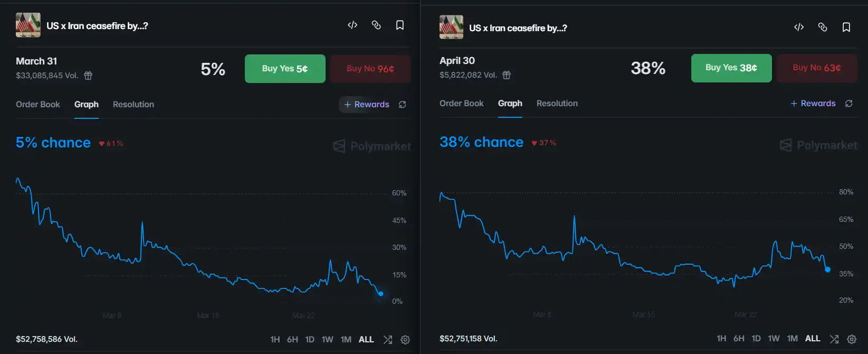Click the compare arrows icon in March 31 chart
868x354 pixels.
[x=388, y=340]
